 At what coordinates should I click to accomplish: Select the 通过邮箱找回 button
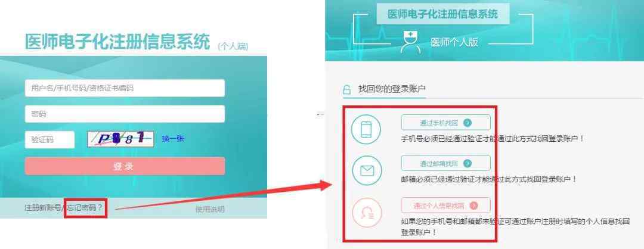point(445,163)
